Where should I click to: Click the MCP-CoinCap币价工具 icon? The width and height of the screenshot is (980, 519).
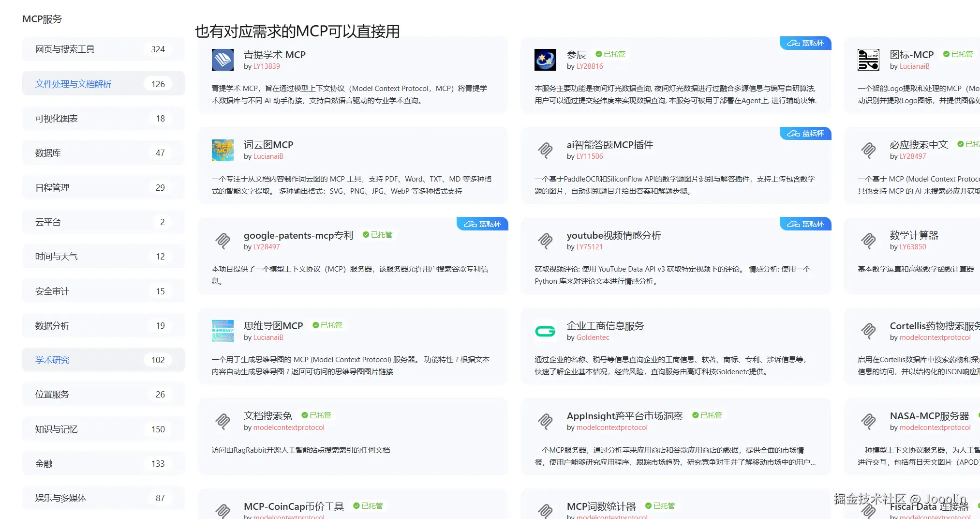point(223,510)
